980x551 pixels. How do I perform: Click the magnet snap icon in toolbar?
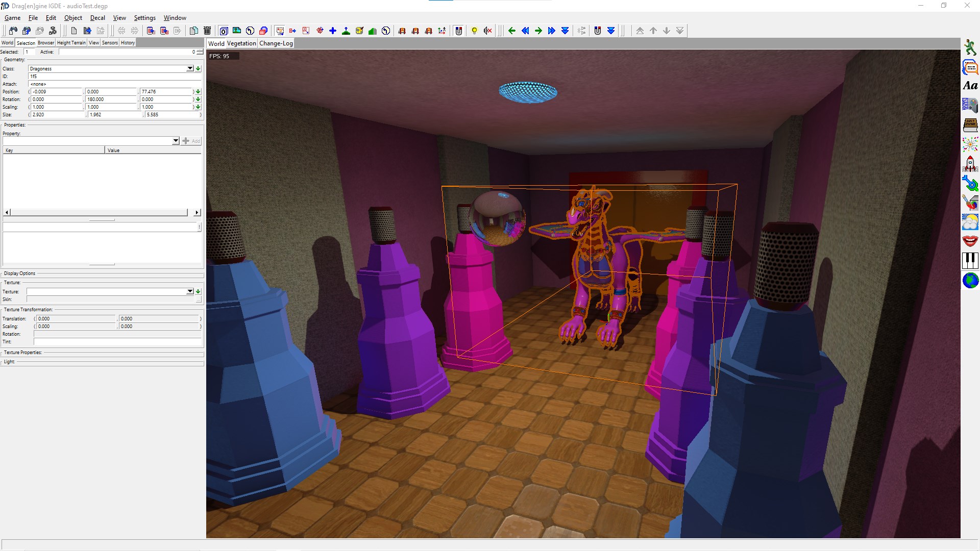(458, 31)
